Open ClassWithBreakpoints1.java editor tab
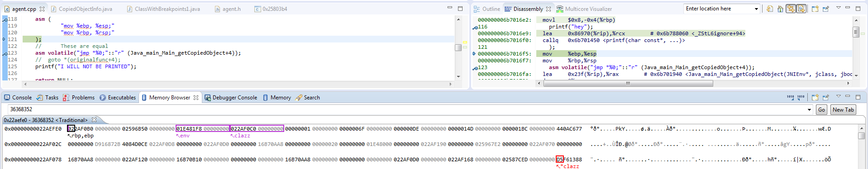Screen dimensions: 868x169 click(x=163, y=9)
